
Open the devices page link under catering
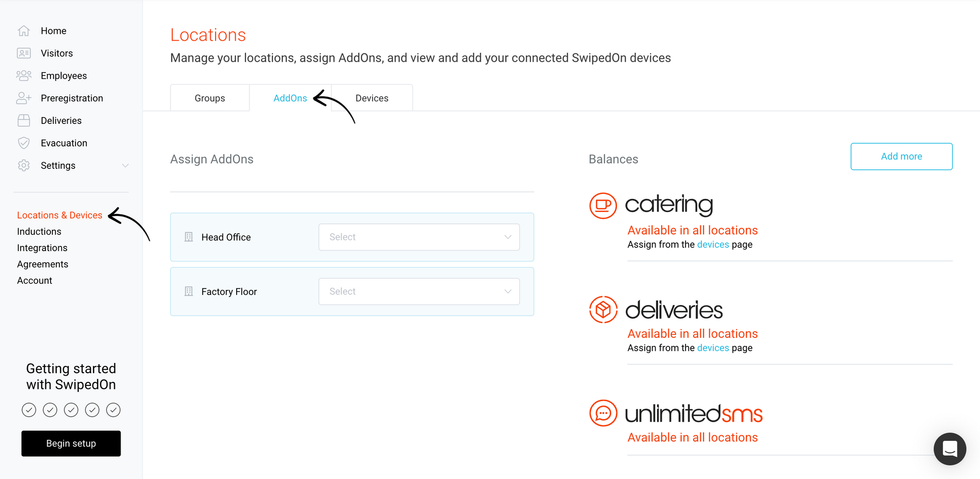[x=713, y=244]
